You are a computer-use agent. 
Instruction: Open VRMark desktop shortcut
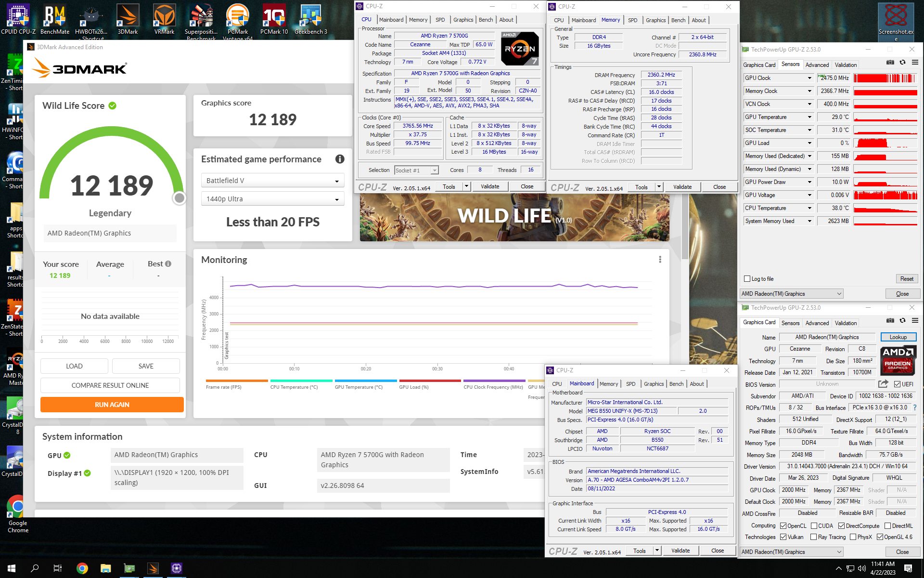(x=165, y=20)
